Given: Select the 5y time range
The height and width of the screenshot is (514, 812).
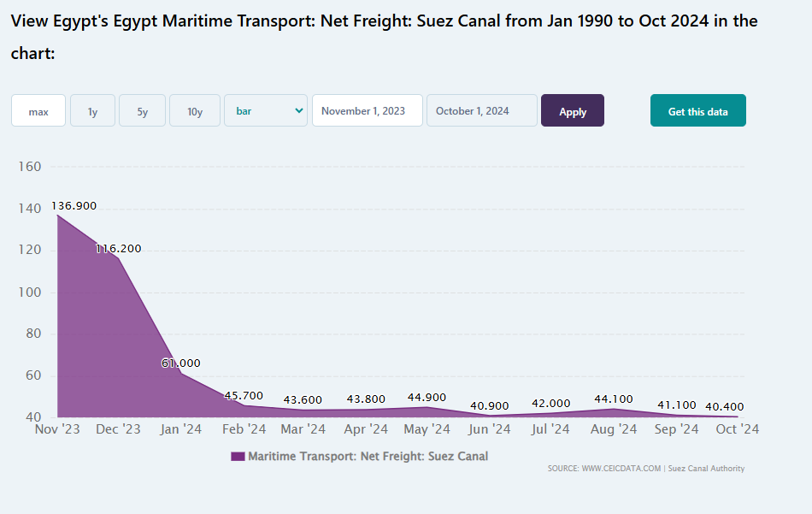Looking at the screenshot, I should coord(142,111).
